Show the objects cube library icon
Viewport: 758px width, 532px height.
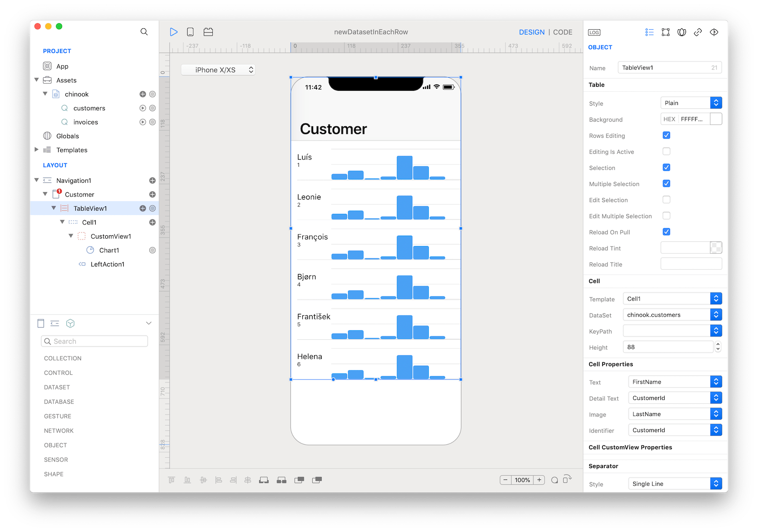point(71,323)
